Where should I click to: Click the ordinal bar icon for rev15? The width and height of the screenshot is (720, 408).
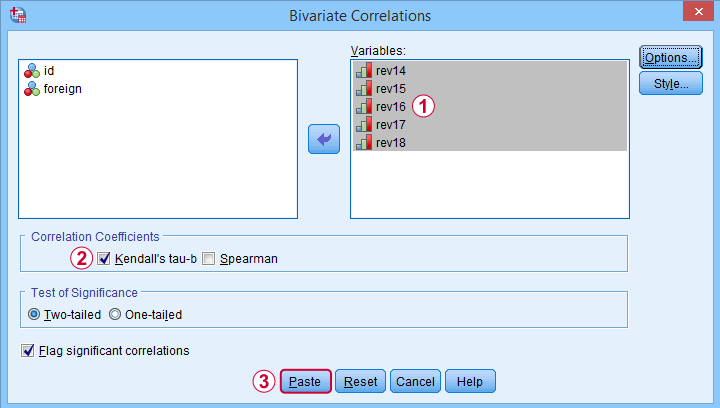(x=364, y=89)
